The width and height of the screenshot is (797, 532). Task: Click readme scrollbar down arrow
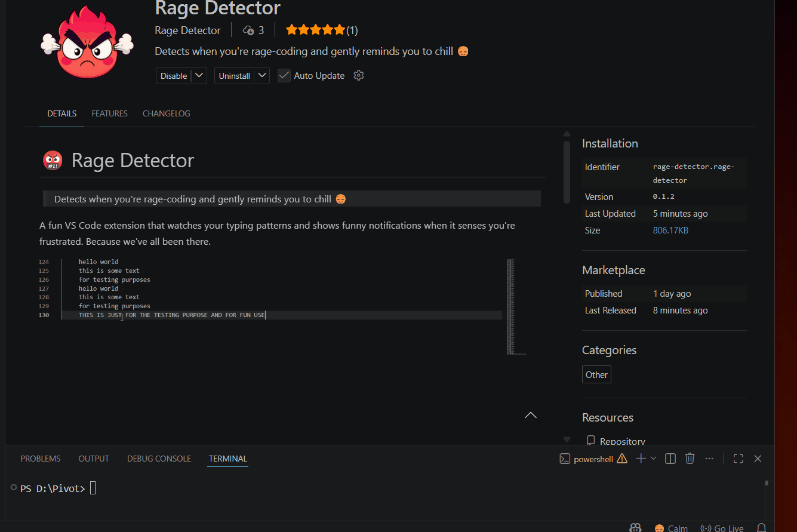click(567, 439)
